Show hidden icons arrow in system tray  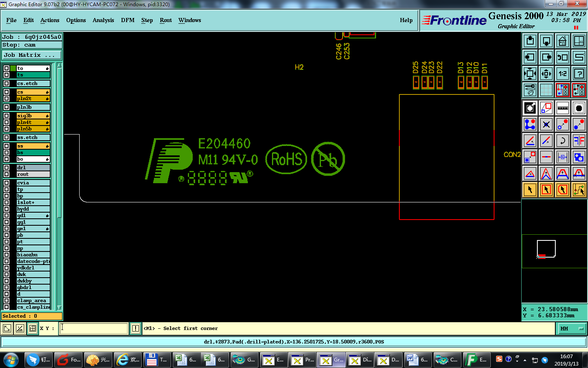525,360
